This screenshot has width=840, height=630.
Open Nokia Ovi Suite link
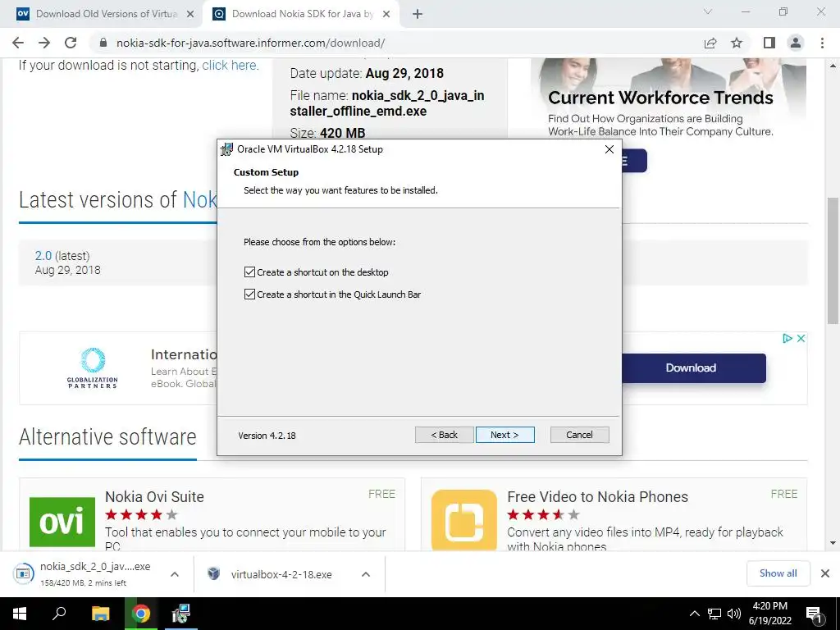click(x=154, y=496)
